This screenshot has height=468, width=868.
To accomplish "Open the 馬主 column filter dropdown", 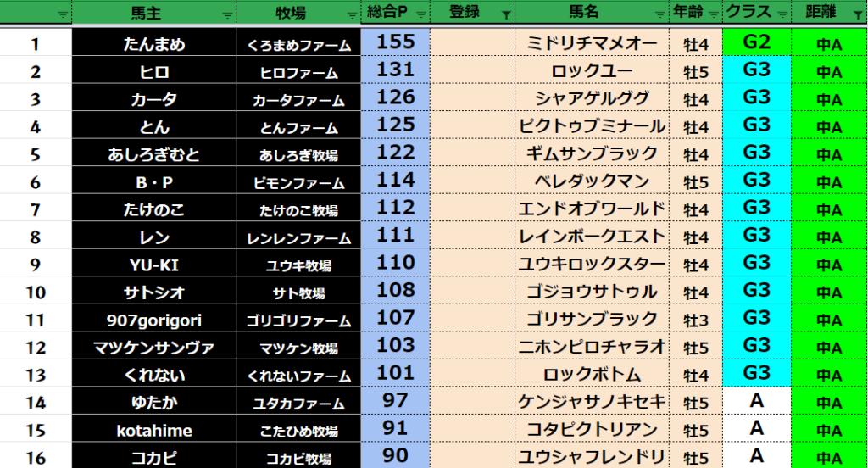I will tap(225, 14).
